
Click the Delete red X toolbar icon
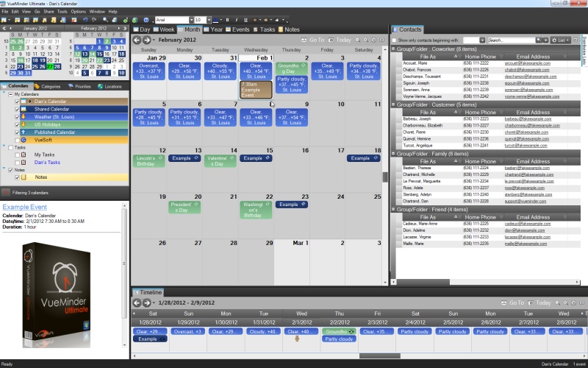[x=74, y=20]
